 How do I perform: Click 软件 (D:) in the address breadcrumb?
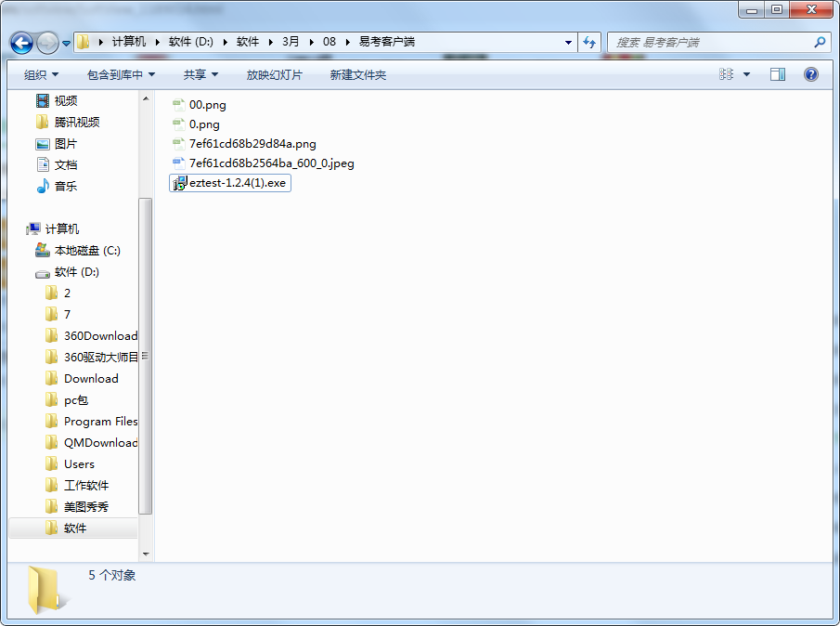point(190,42)
